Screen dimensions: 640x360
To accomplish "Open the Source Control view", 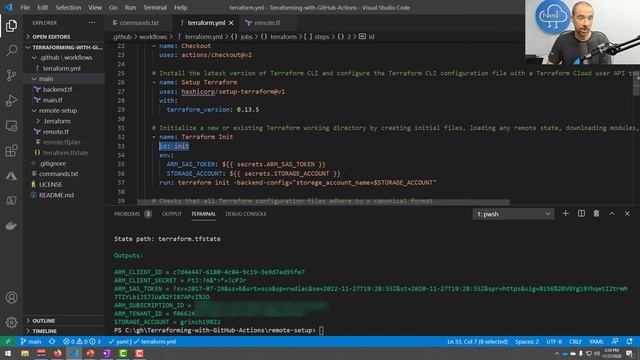I will pyautogui.click(x=11, y=76).
